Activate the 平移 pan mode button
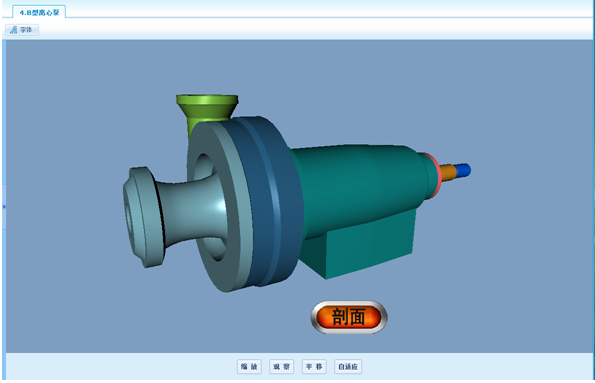 point(314,366)
